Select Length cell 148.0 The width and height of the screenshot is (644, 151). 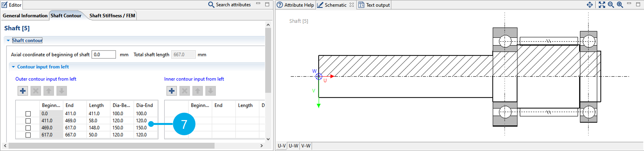click(99, 128)
